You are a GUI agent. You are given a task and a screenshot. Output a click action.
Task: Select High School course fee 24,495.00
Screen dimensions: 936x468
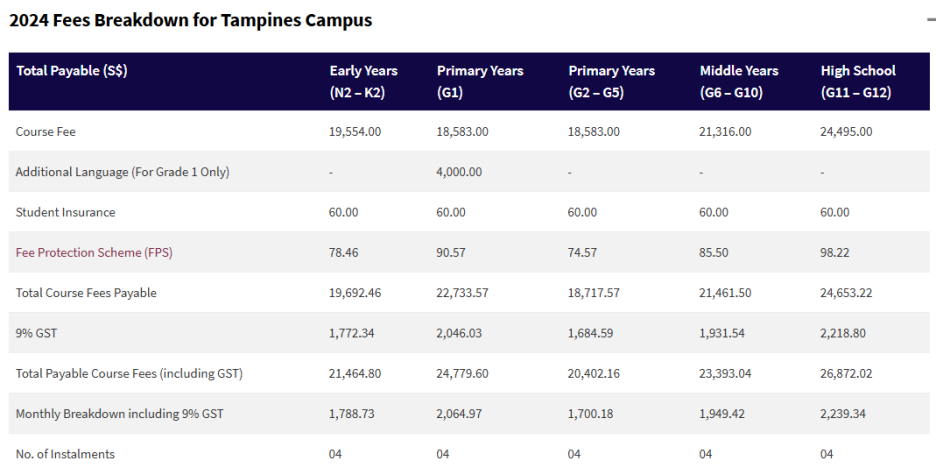pyautogui.click(x=846, y=132)
